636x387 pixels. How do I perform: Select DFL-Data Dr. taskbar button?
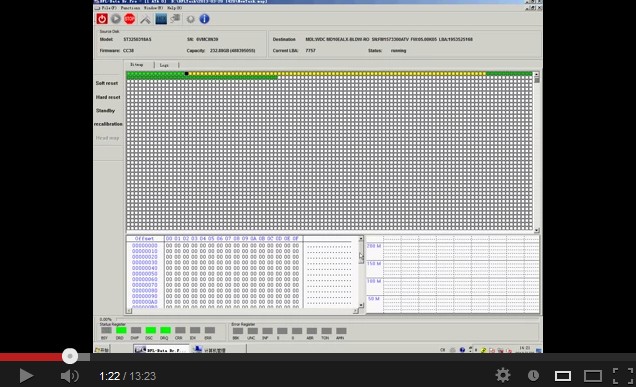pos(161,350)
